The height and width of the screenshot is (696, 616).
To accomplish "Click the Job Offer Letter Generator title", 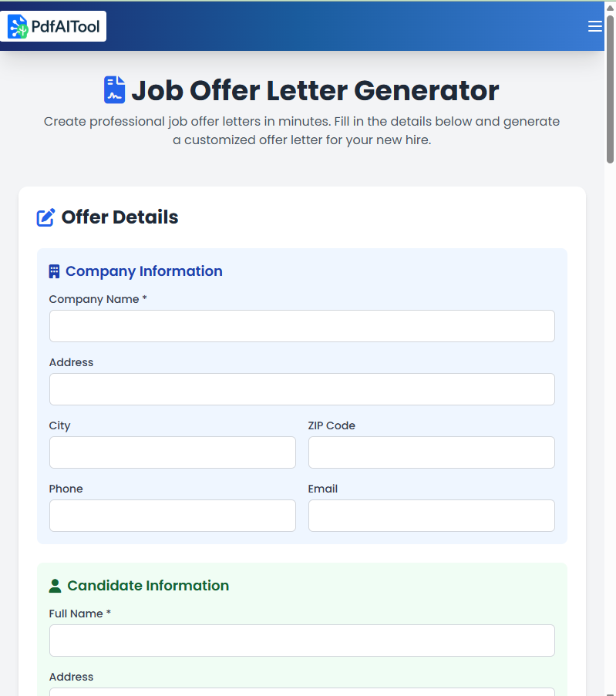I will [315, 90].
